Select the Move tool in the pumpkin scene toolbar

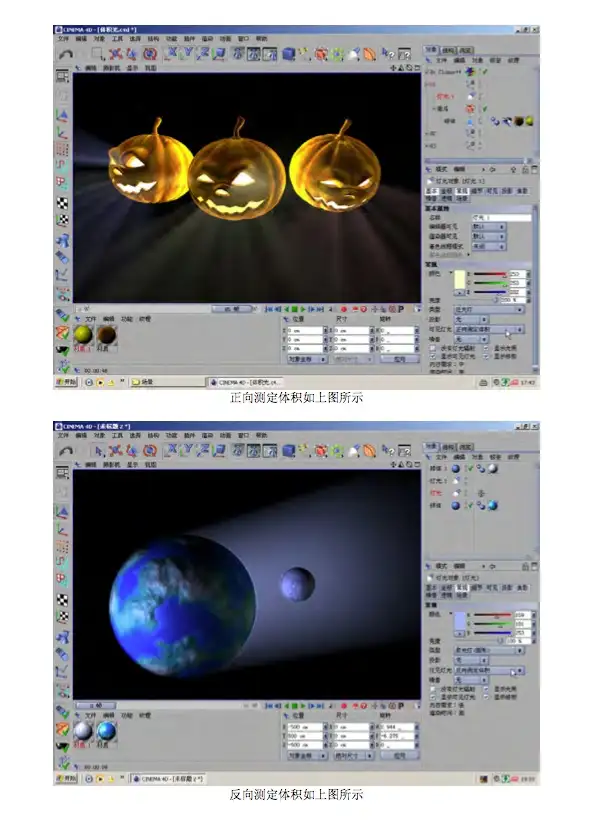tap(116, 53)
